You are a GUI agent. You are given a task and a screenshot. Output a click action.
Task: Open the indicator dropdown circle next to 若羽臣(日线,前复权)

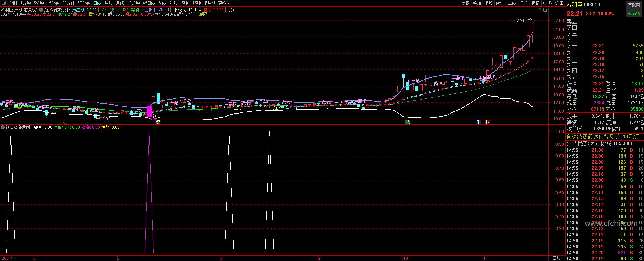coord(41,10)
